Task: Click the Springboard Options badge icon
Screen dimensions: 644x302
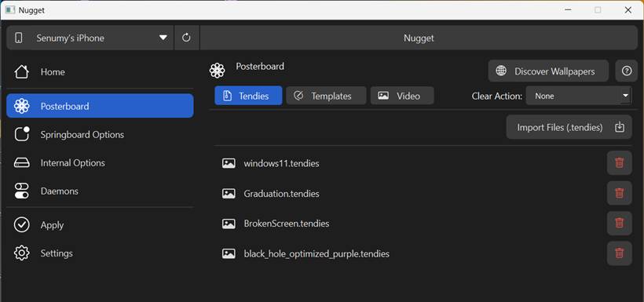Action: tap(21, 134)
